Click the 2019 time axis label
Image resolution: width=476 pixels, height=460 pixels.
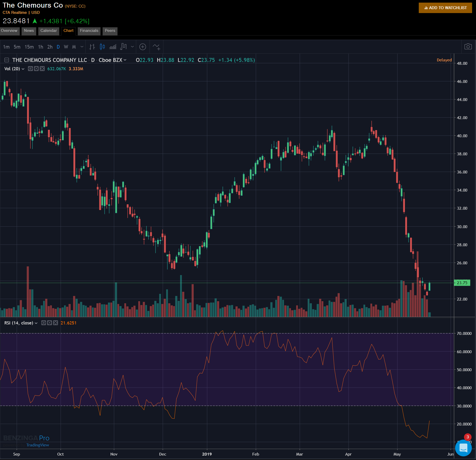[207, 454]
